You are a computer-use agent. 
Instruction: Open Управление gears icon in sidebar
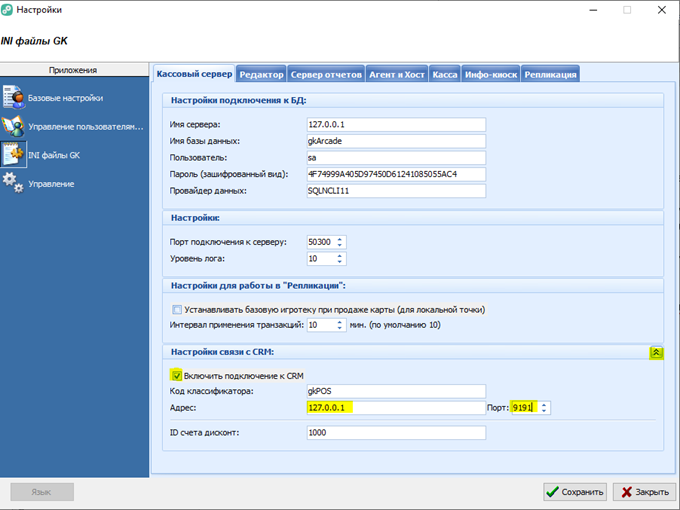(13, 183)
